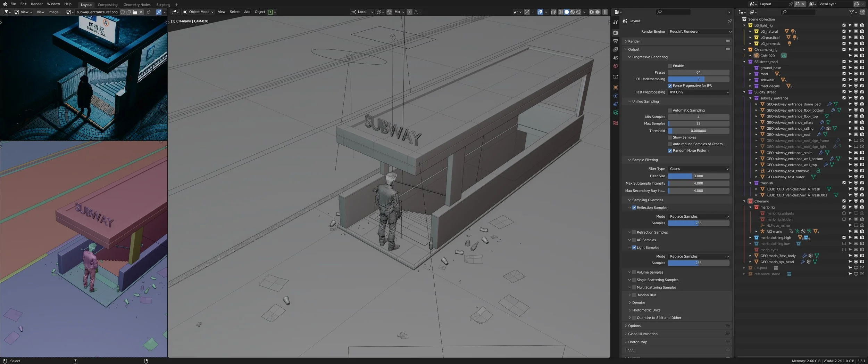Adjust Reflection Samples 256 slider
The image size is (868, 364).
(699, 223)
